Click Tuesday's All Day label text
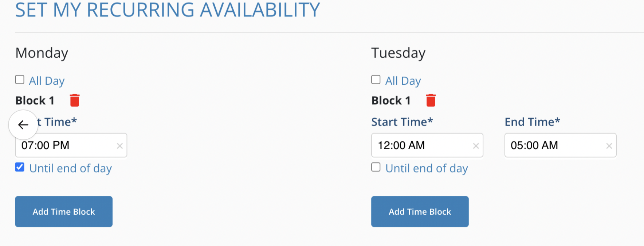The width and height of the screenshot is (644, 246). click(403, 81)
